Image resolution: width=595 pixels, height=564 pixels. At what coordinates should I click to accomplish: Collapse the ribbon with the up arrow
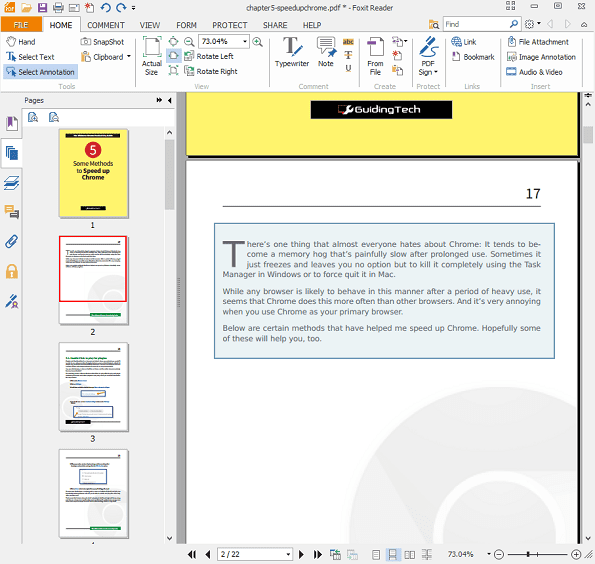click(x=584, y=24)
